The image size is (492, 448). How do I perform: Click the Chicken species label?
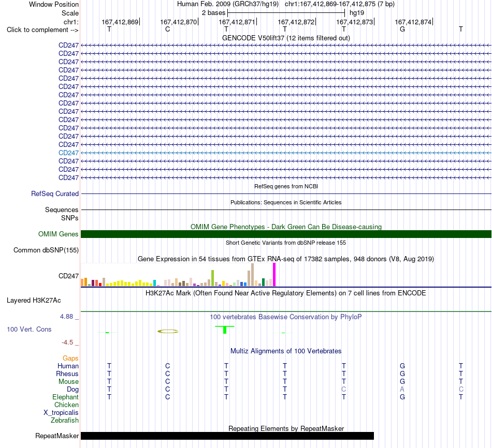(x=66, y=405)
